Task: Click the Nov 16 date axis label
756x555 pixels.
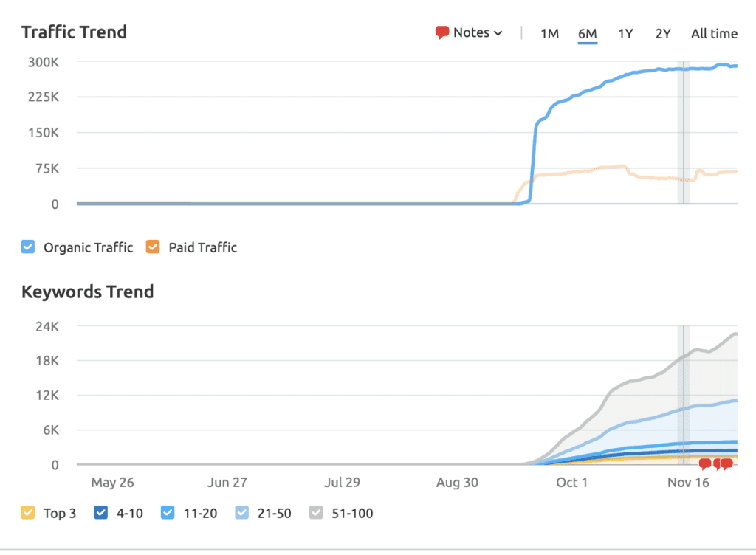Action: coord(688,482)
